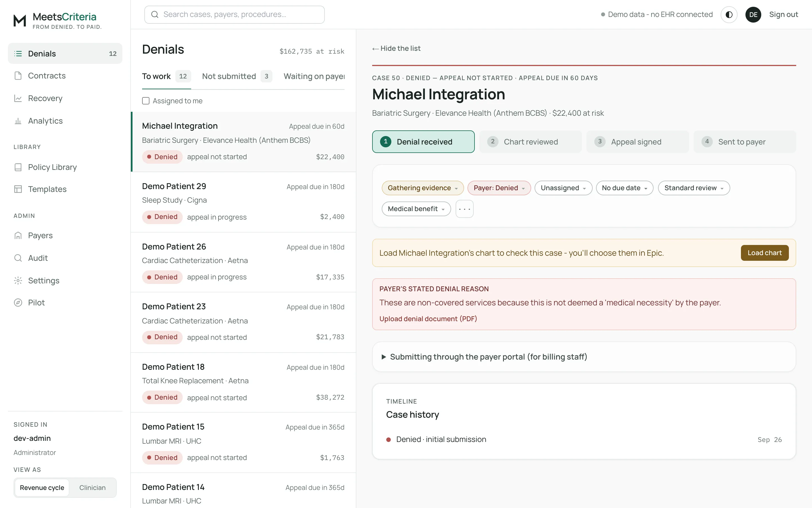This screenshot has height=508, width=812.
Task: Open Payers building icon
Action: pos(18,236)
